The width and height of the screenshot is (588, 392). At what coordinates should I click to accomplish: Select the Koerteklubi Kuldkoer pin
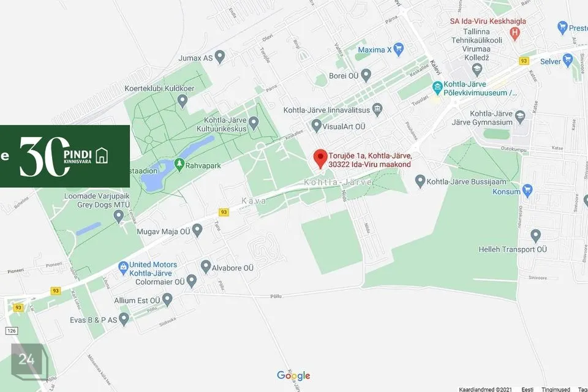[183, 100]
